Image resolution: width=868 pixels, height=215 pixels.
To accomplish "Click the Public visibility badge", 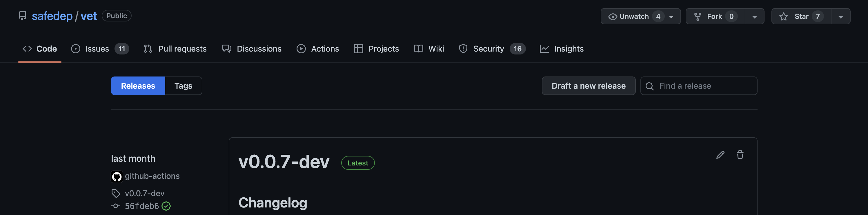I will [117, 16].
